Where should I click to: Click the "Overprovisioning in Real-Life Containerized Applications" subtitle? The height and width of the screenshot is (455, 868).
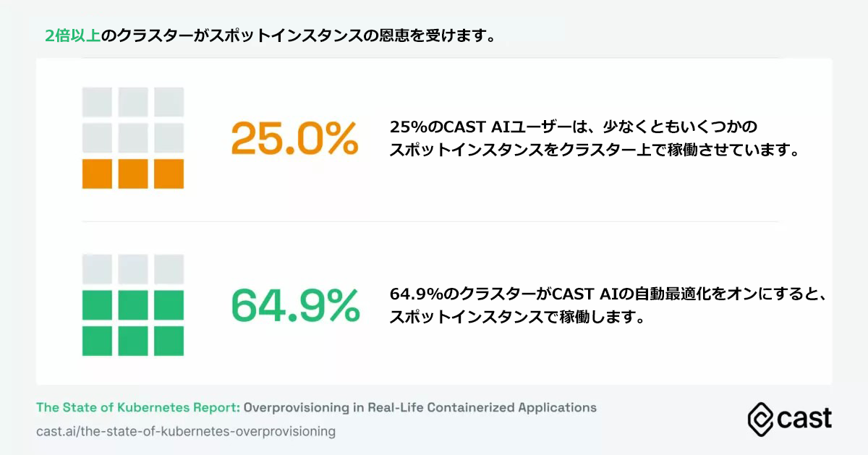(x=420, y=407)
